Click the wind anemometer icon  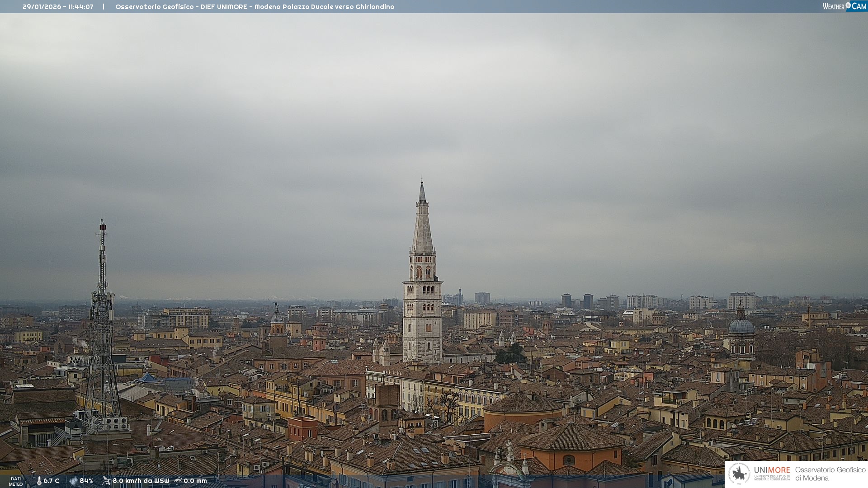[x=106, y=481]
